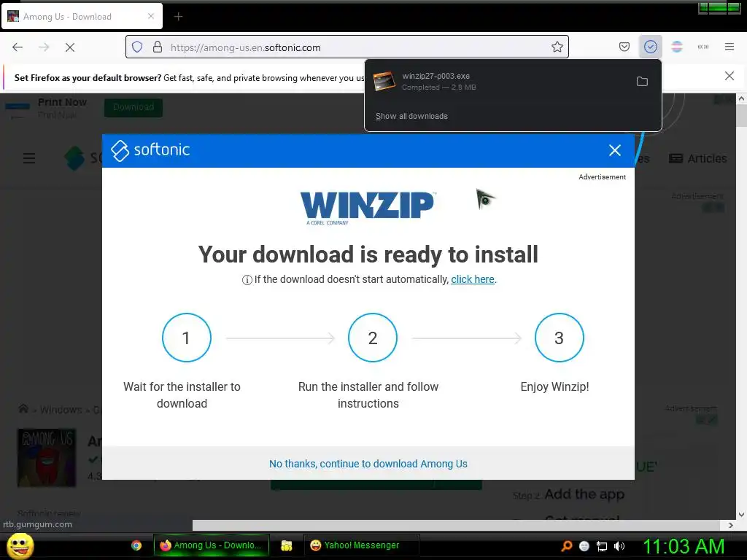Viewport: 747px width, 560px height.
Task: Click the Among Us game thumbnail
Action: click(x=46, y=458)
